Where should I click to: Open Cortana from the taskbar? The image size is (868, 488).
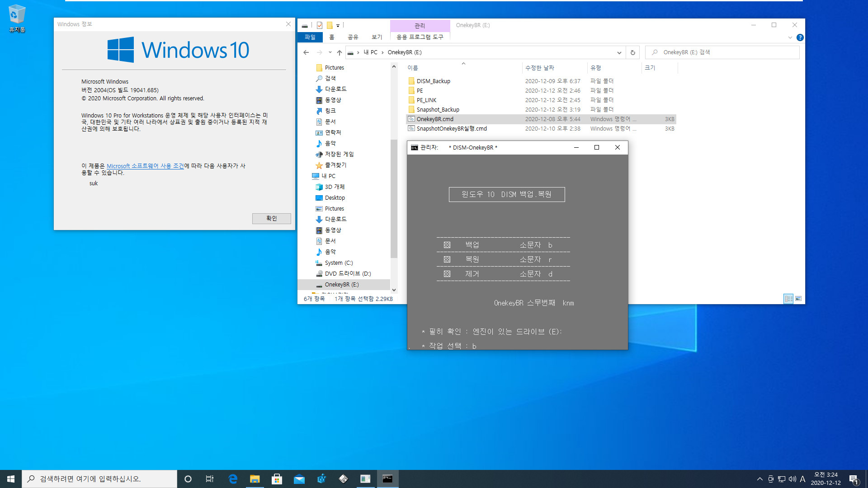[x=188, y=479]
